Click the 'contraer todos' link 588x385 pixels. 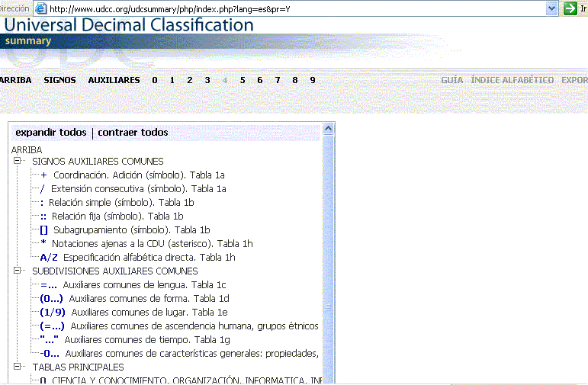coord(133,133)
